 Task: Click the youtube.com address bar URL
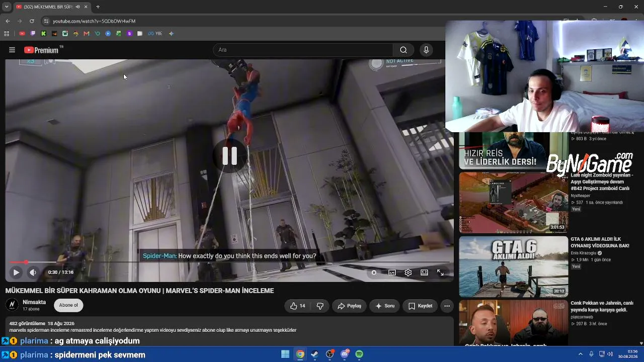pos(94,21)
